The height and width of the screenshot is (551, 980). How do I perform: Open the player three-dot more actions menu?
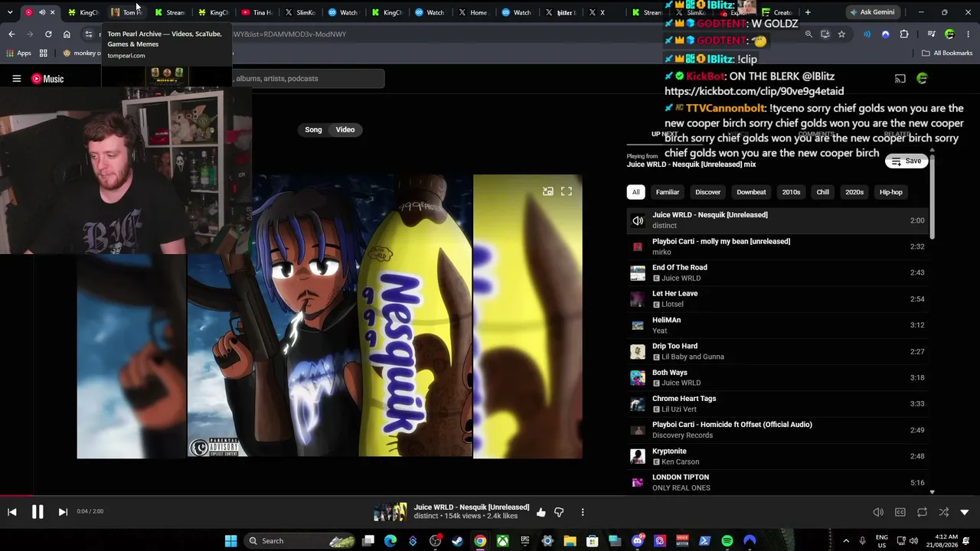coord(583,512)
